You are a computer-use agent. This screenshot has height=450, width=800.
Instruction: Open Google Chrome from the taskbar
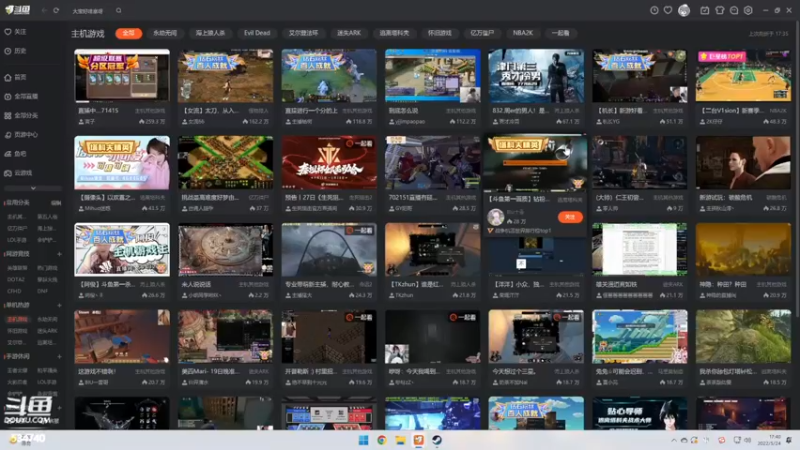point(382,440)
